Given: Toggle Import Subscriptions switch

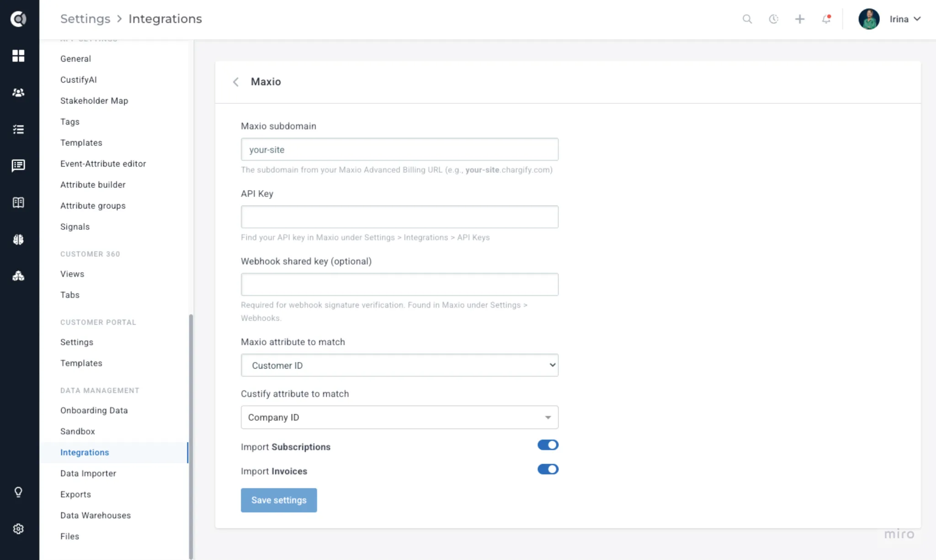Looking at the screenshot, I should [x=548, y=445].
